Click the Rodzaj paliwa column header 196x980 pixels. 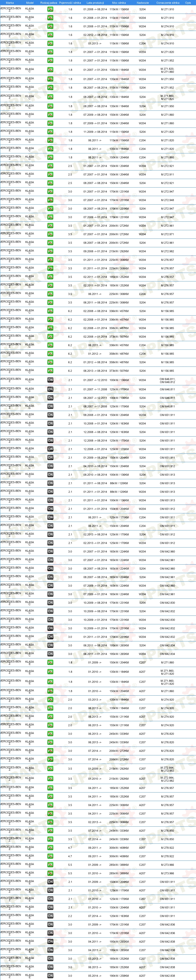tap(49, 3)
